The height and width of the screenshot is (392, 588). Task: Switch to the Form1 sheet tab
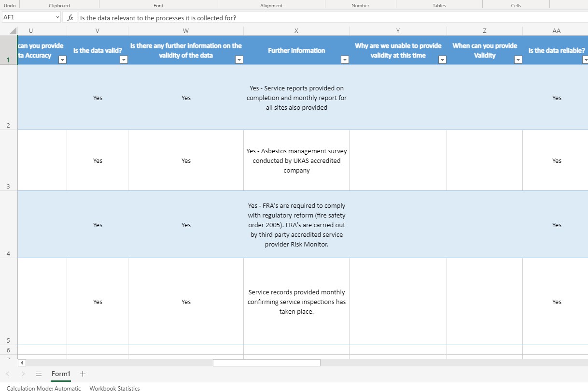(61, 374)
